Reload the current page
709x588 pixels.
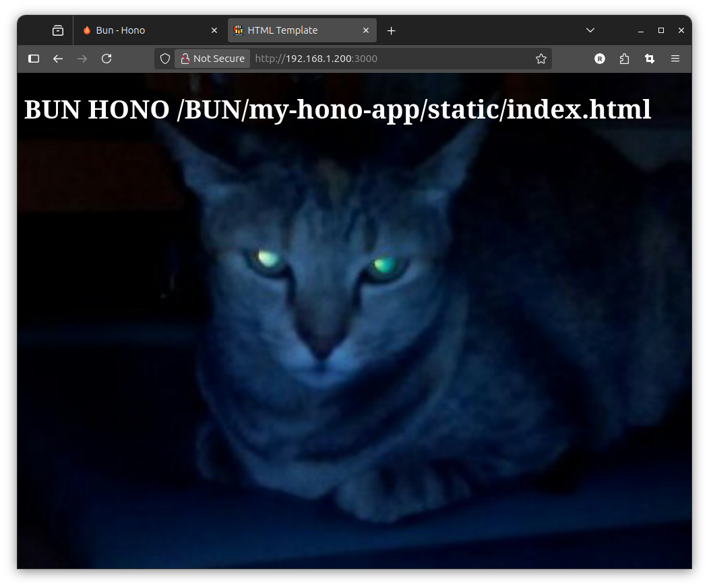click(106, 59)
